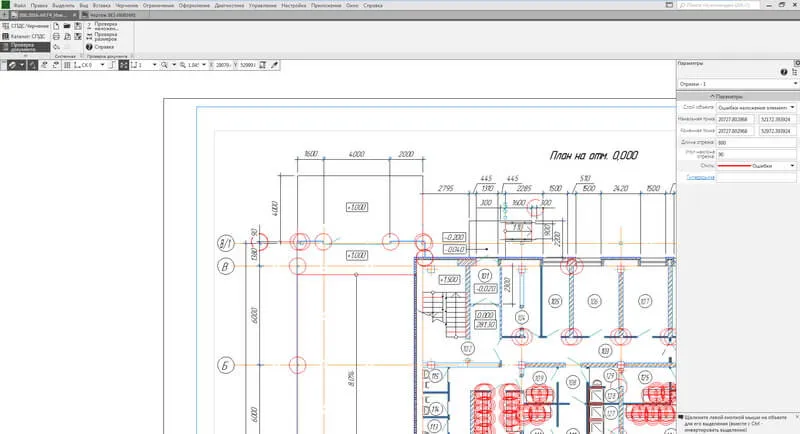This screenshot has width=800, height=434.
Task: Click the save document icon
Action: [78, 26]
